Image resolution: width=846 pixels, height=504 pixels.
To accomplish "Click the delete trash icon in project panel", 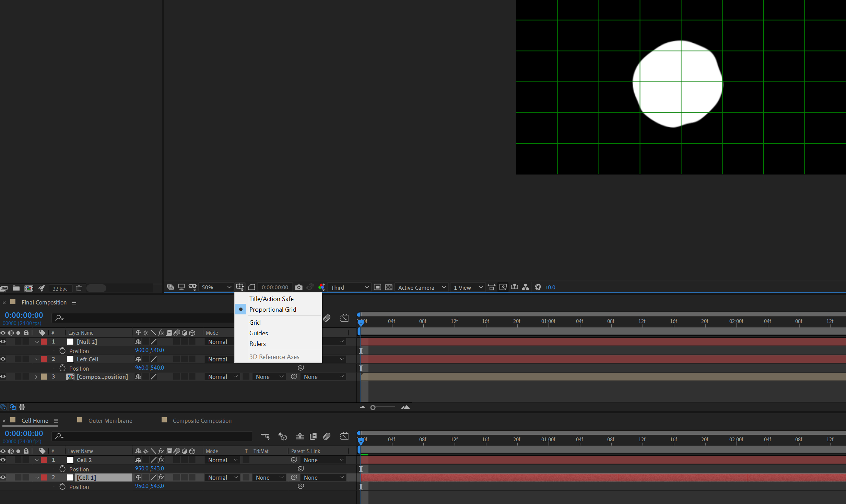I will point(79,288).
